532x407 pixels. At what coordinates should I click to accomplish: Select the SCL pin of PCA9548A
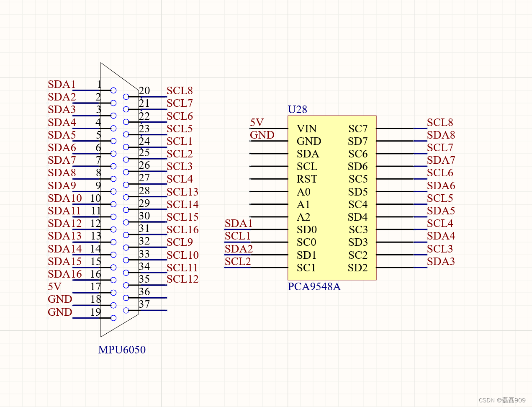coord(308,166)
